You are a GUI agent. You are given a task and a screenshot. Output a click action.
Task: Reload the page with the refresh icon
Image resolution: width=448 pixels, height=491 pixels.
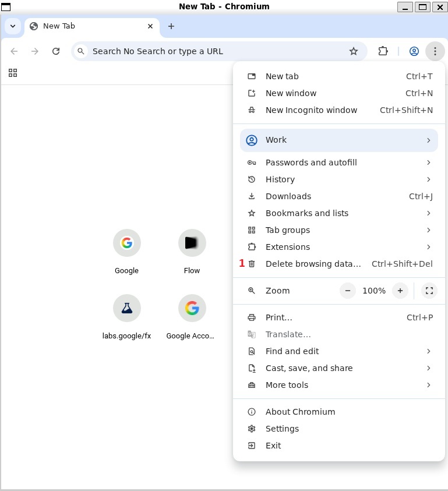click(x=56, y=51)
